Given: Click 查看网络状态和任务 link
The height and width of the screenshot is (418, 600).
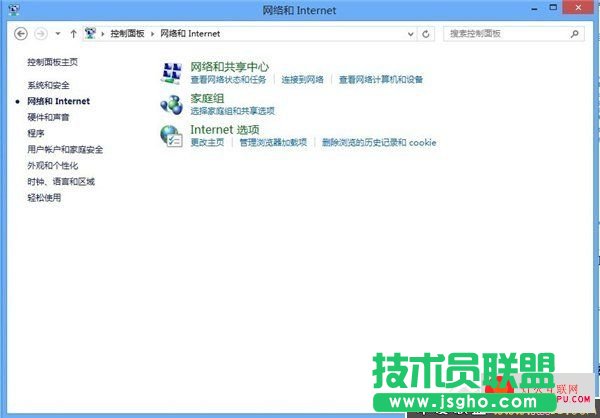Looking at the screenshot, I should coord(228,80).
